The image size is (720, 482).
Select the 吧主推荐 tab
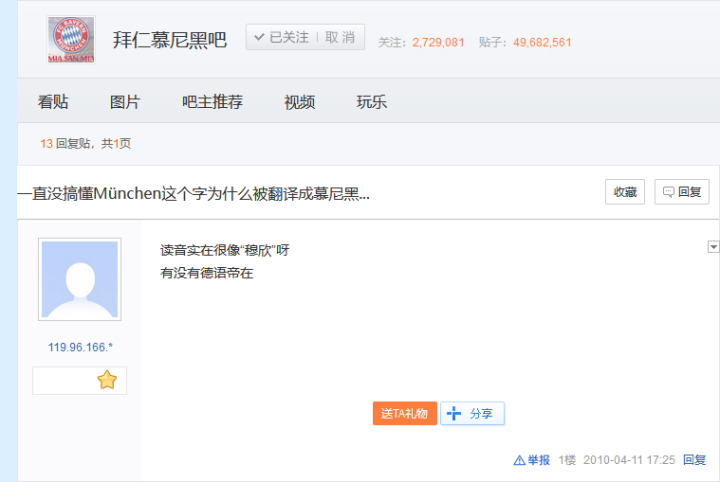tap(212, 101)
